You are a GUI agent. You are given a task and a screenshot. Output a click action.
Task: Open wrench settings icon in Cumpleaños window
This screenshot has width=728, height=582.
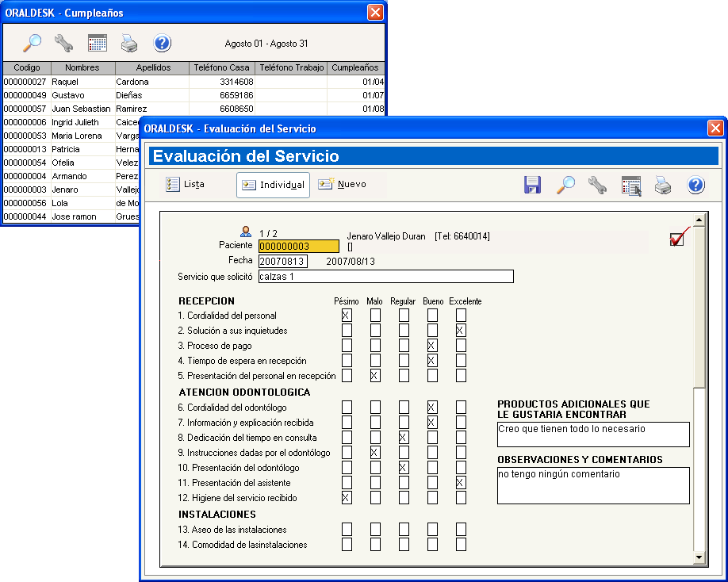pyautogui.click(x=63, y=43)
